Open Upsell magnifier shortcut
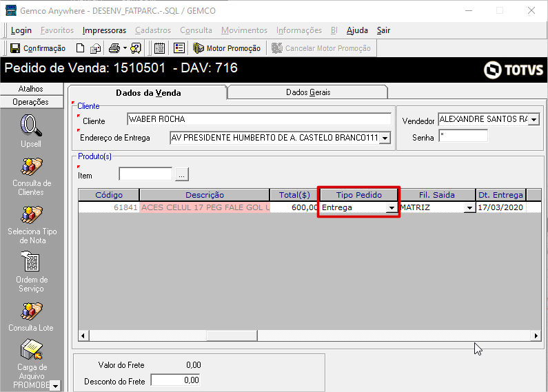This screenshot has height=392, width=548. coord(31,131)
